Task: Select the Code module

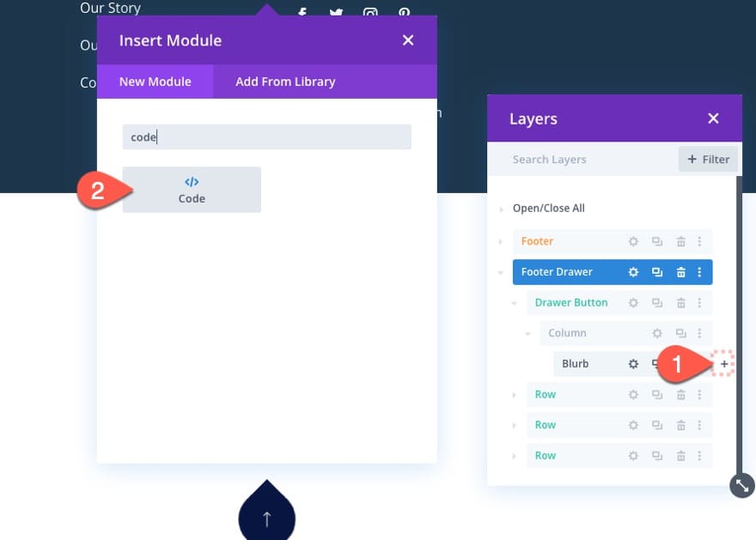Action: coord(192,190)
